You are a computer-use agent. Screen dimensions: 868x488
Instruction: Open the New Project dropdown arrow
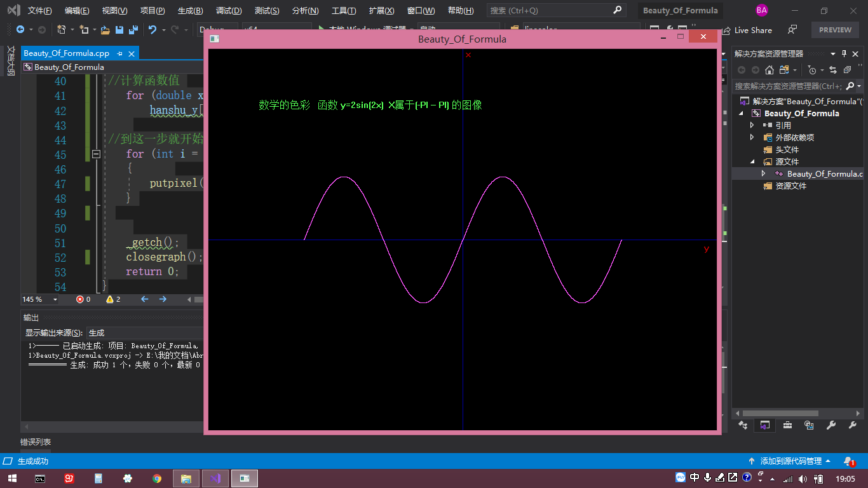72,30
